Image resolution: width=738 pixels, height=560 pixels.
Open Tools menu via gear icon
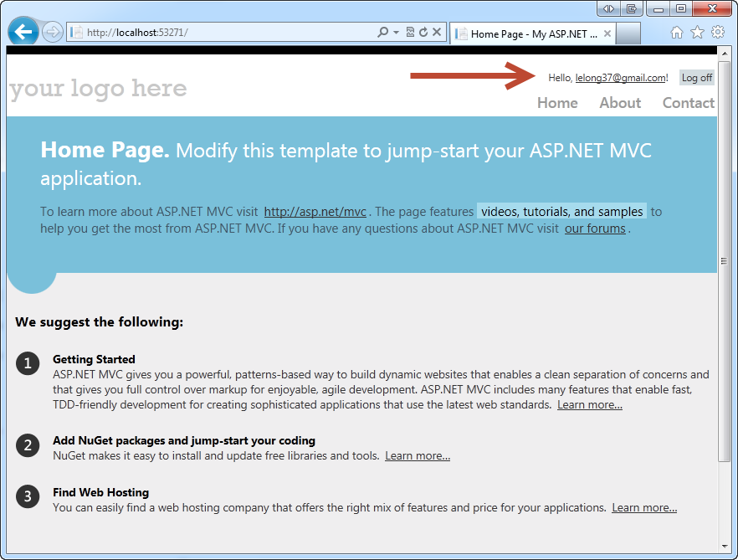click(x=718, y=32)
